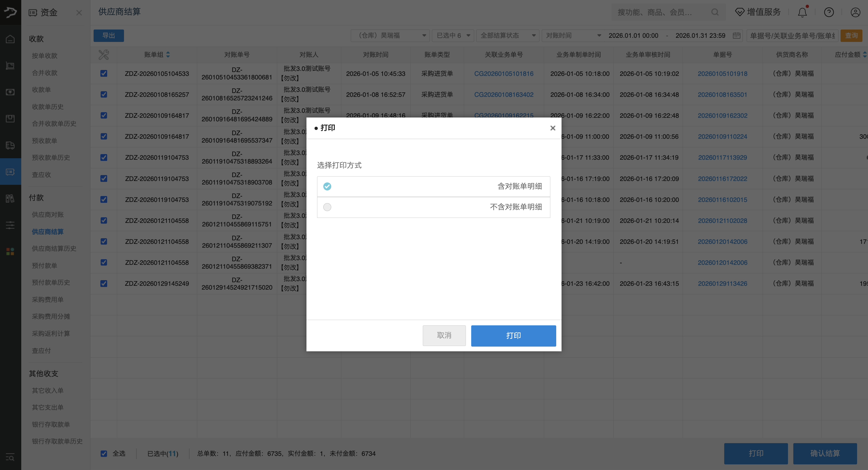Click the table column settings wrench icon

pos(103,55)
